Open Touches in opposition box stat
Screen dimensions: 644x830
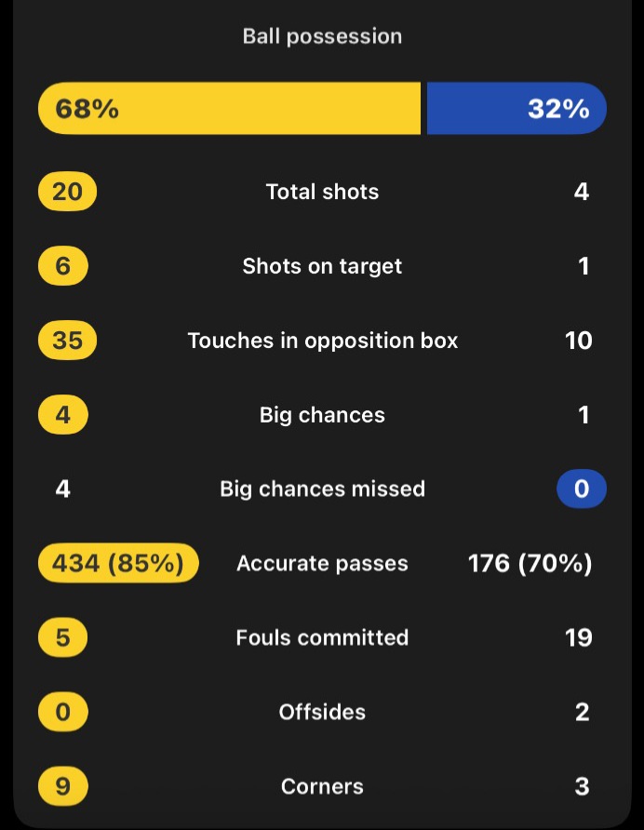(322, 340)
